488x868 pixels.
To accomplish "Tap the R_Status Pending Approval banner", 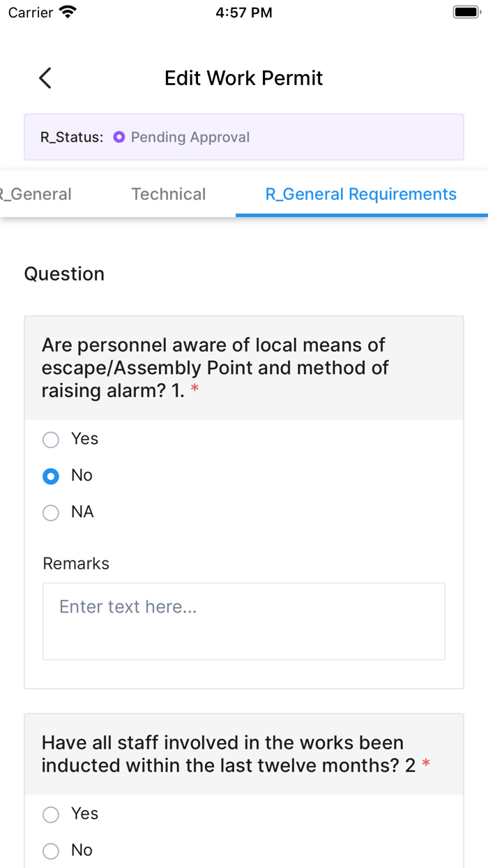I will [x=244, y=137].
